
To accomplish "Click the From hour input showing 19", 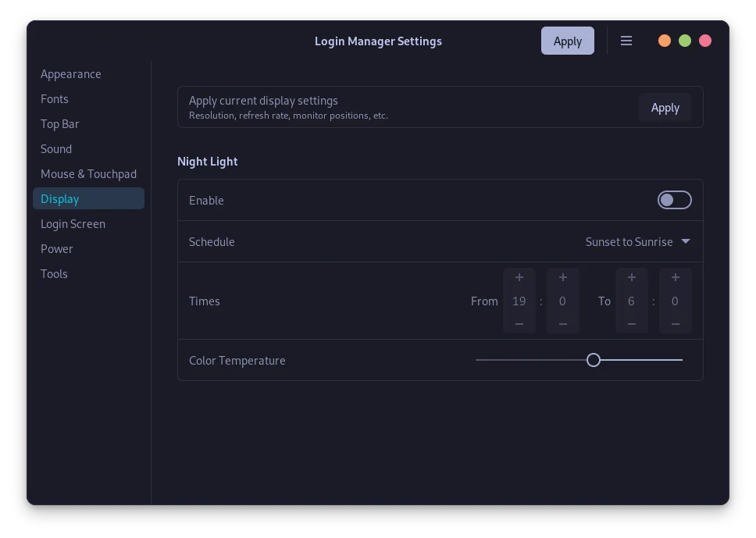I will 519,301.
